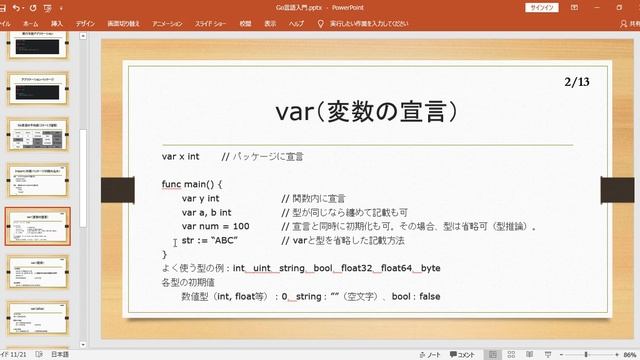Click the 日本語 language indicator

pos(60,354)
